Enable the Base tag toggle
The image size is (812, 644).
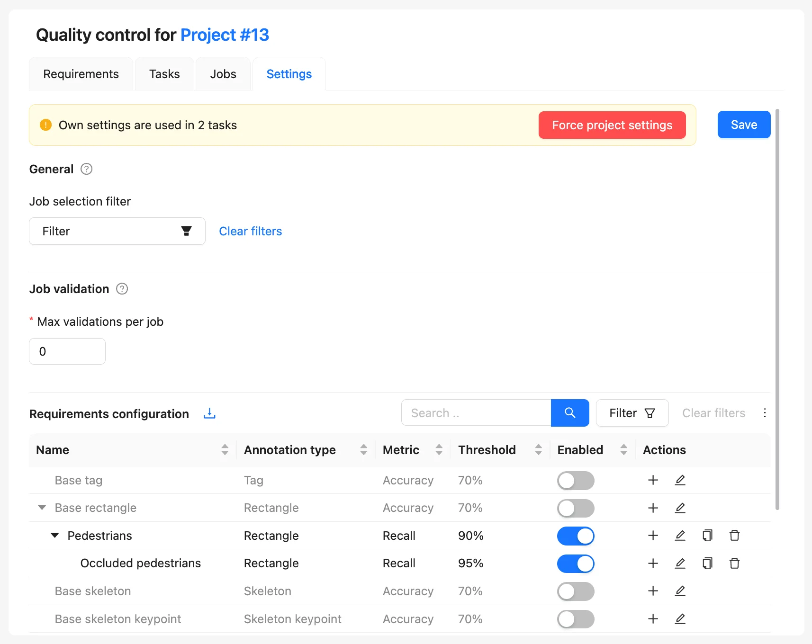576,481
